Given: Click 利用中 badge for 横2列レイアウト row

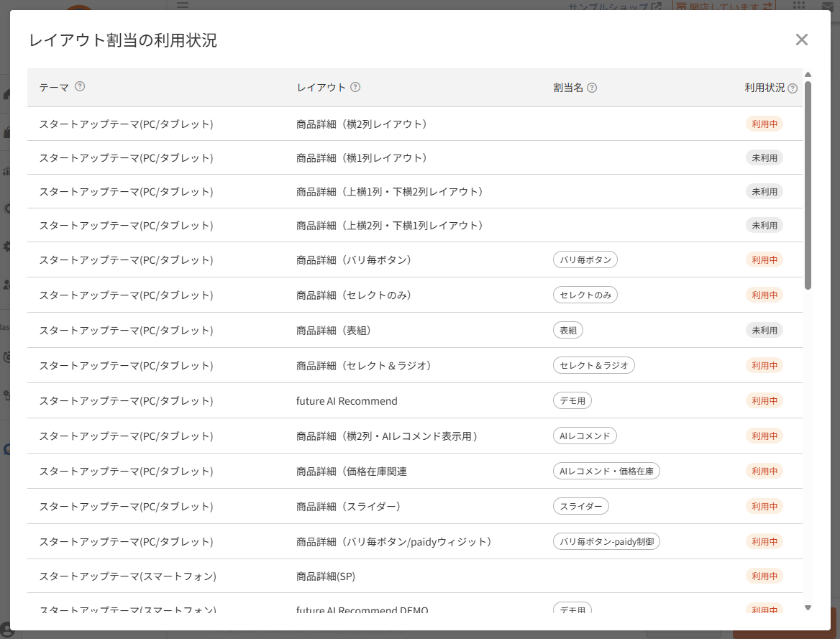Looking at the screenshot, I should pyautogui.click(x=764, y=124).
